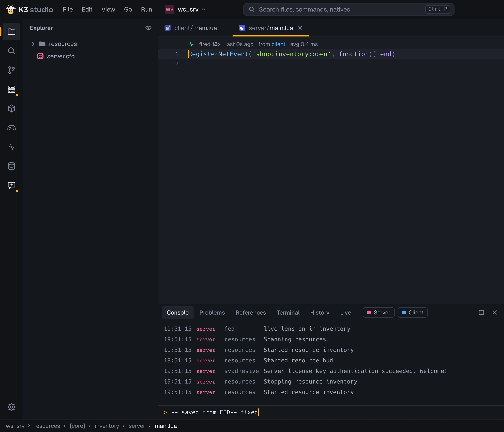Toggle bottom panel layout icon

481,312
